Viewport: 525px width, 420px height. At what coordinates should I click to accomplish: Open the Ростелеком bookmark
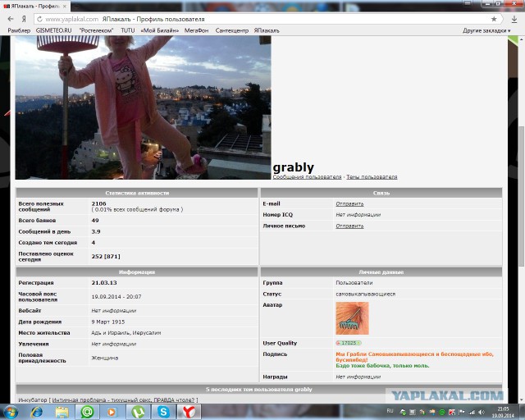96,30
